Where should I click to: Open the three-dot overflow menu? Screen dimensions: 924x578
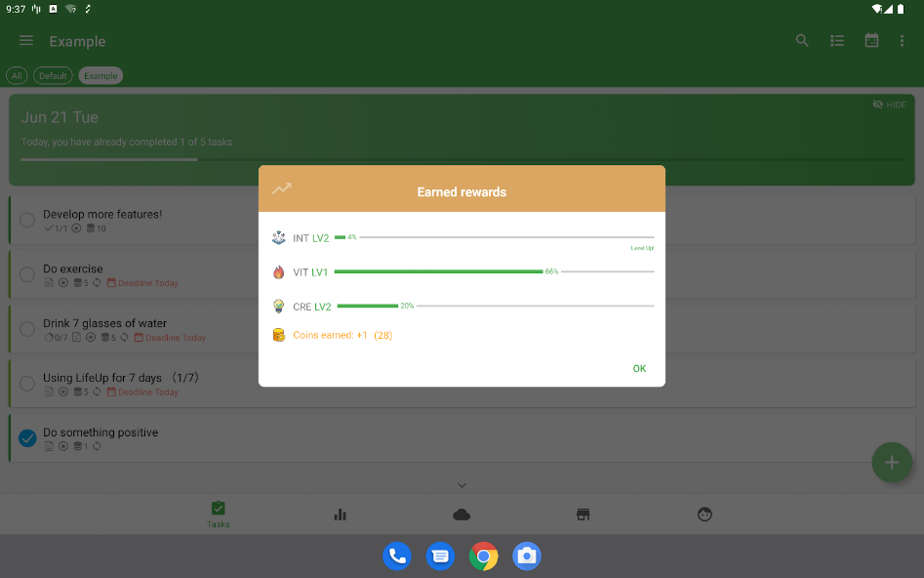pos(903,41)
